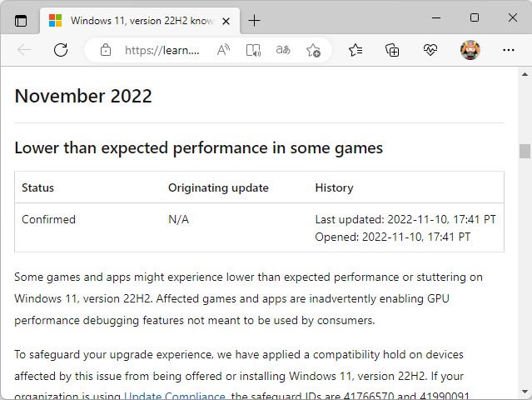Open a new tab with plus button
532x400 pixels.
[x=254, y=21]
